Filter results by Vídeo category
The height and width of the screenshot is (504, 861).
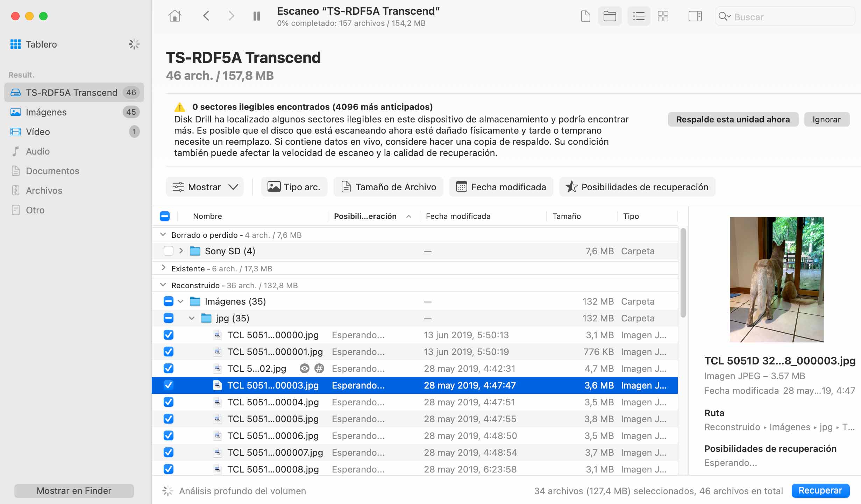point(74,132)
